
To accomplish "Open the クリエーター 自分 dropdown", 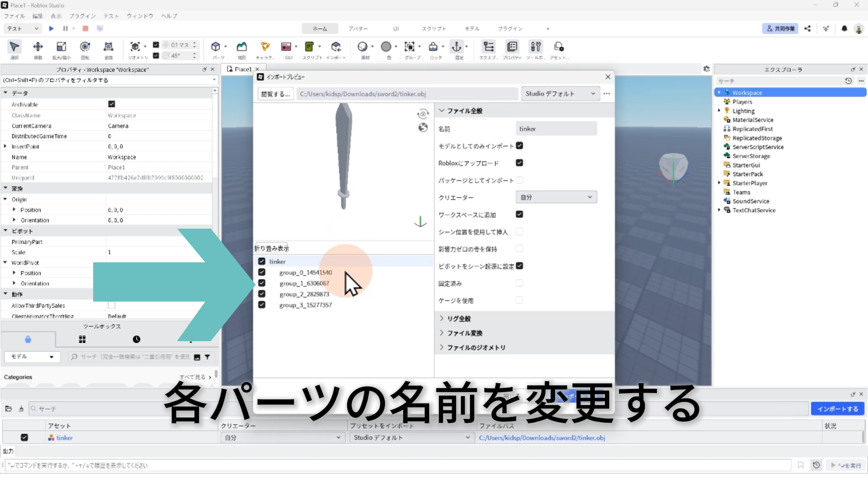I will tap(556, 197).
